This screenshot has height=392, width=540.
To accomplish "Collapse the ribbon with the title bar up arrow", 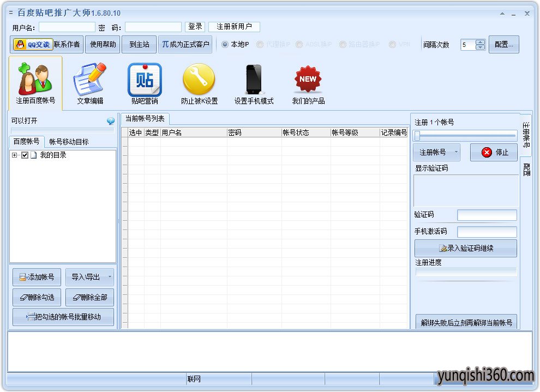I will [502, 14].
